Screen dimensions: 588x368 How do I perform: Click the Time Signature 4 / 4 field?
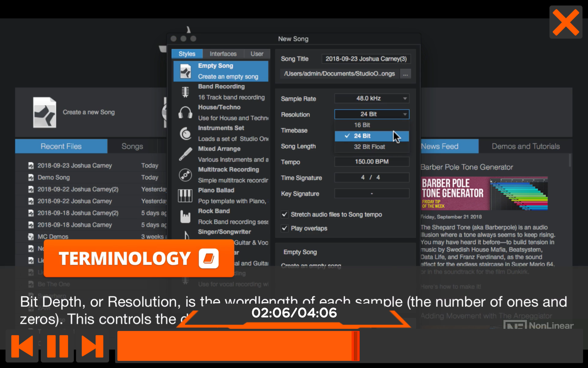tap(372, 177)
